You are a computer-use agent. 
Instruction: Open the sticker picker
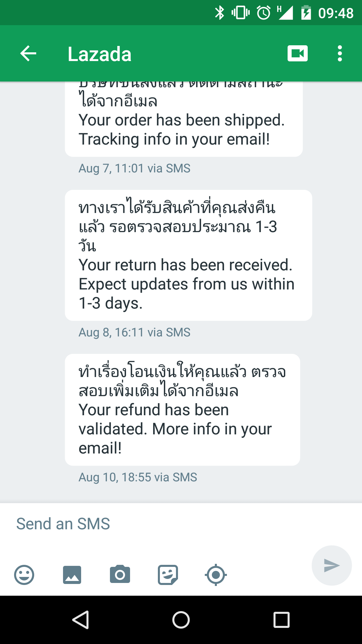(168, 575)
